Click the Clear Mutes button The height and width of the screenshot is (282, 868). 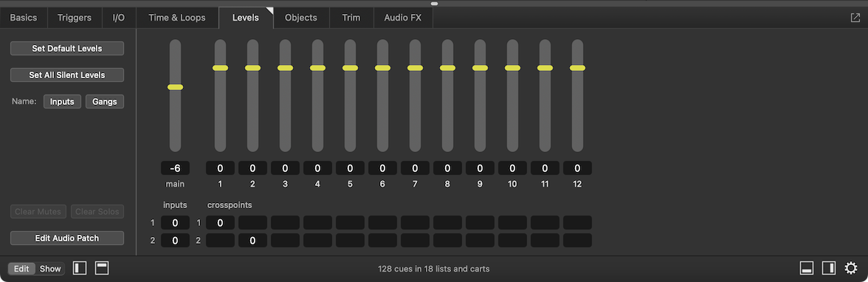click(38, 212)
